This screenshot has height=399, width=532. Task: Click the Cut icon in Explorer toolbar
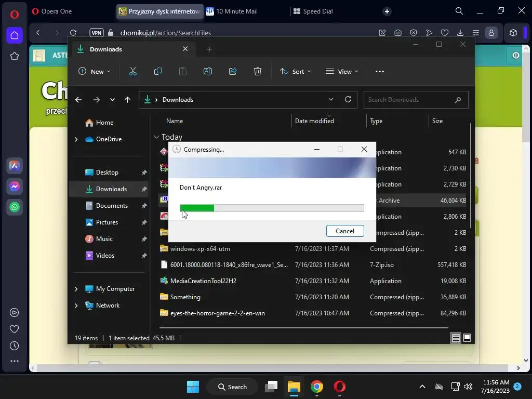point(132,72)
